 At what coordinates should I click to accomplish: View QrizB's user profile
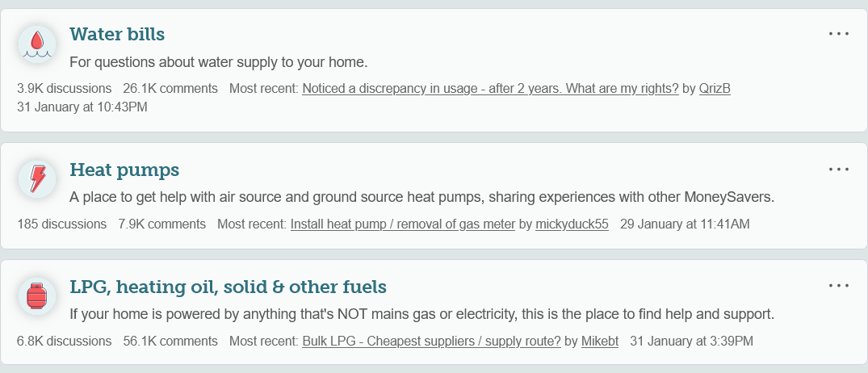coord(715,89)
